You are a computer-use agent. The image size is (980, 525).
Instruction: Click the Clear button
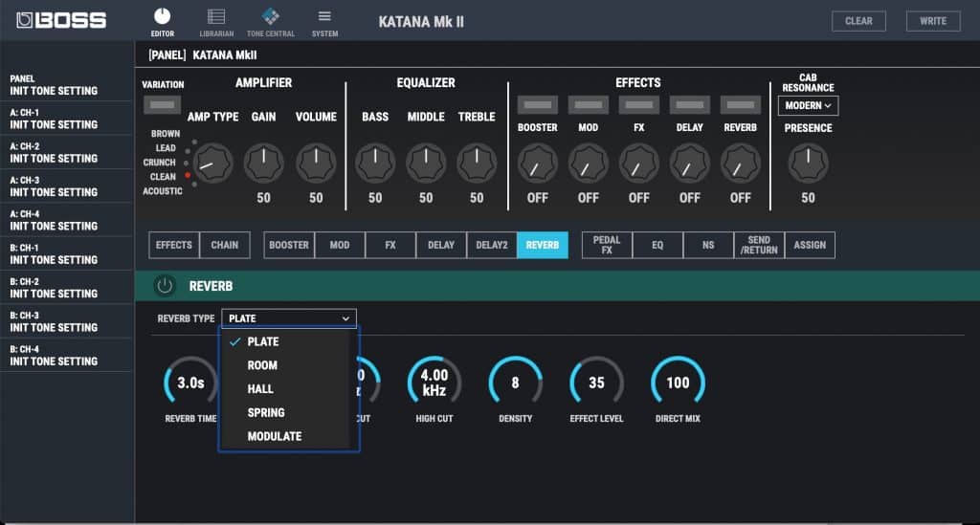(x=858, y=21)
